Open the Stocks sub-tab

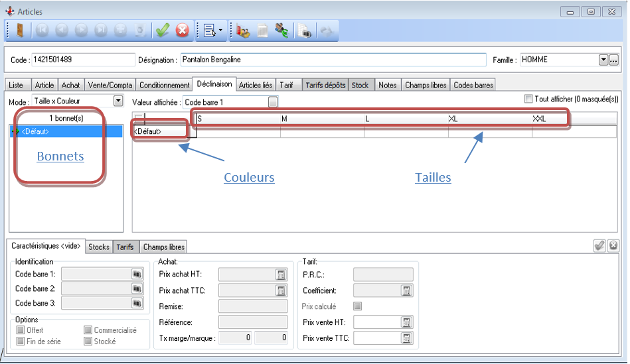[99, 247]
